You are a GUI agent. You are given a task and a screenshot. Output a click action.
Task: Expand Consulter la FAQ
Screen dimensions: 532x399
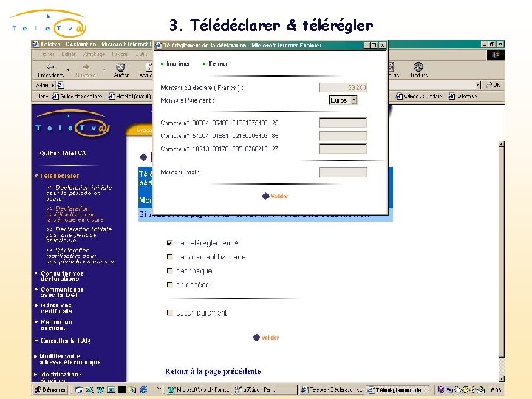62,341
